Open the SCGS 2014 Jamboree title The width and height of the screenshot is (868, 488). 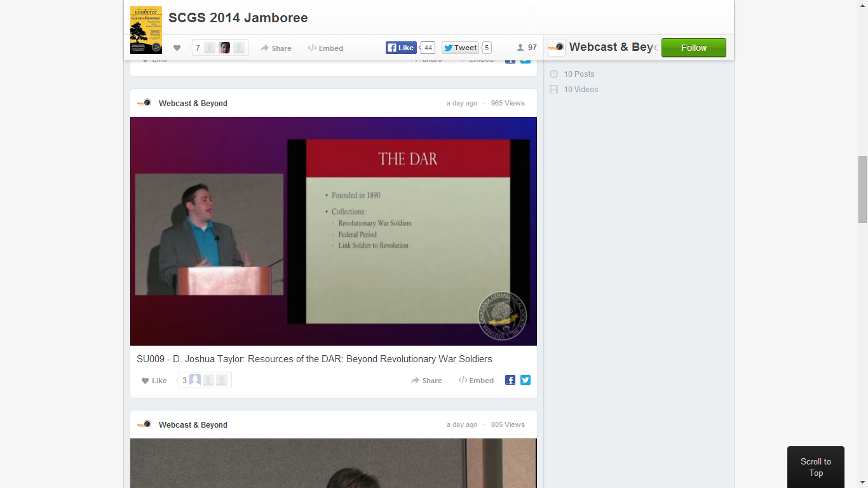point(238,18)
